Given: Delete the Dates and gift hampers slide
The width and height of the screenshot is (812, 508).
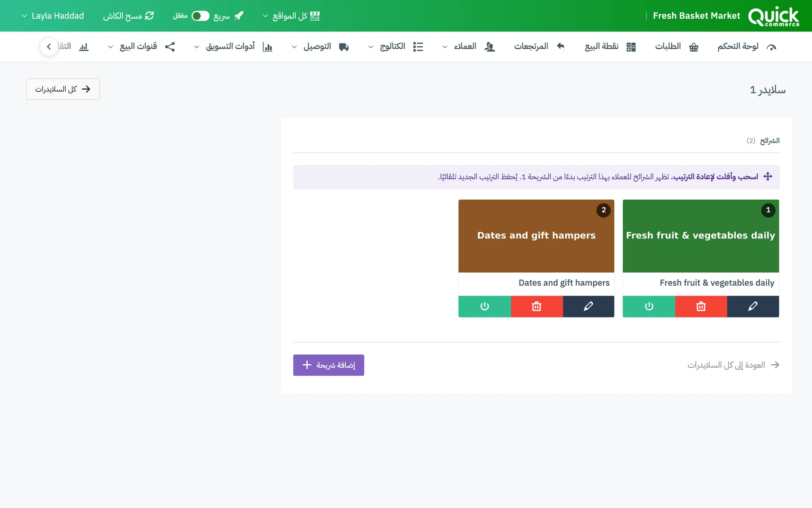Looking at the screenshot, I should pyautogui.click(x=537, y=306).
